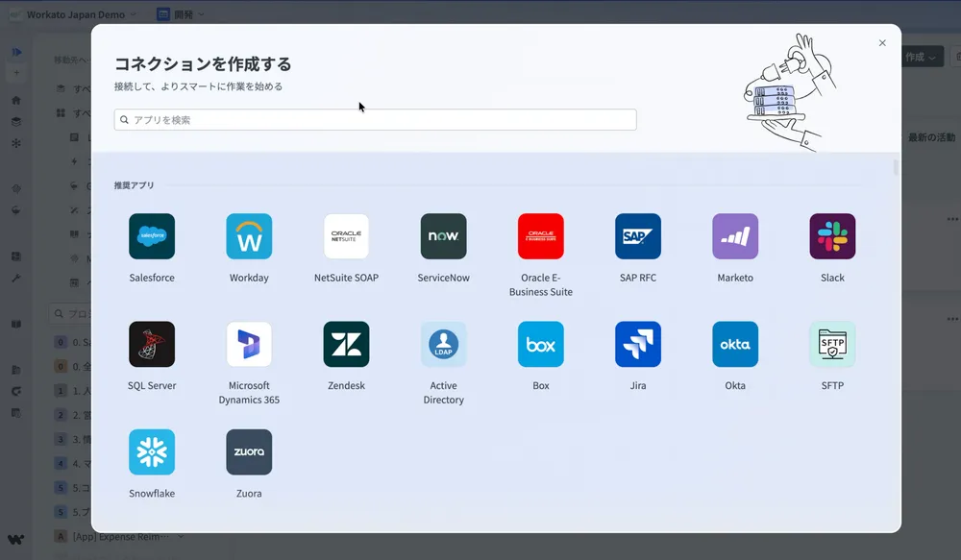The width and height of the screenshot is (961, 560).
Task: Choose the Slack connector
Action: coord(832,236)
